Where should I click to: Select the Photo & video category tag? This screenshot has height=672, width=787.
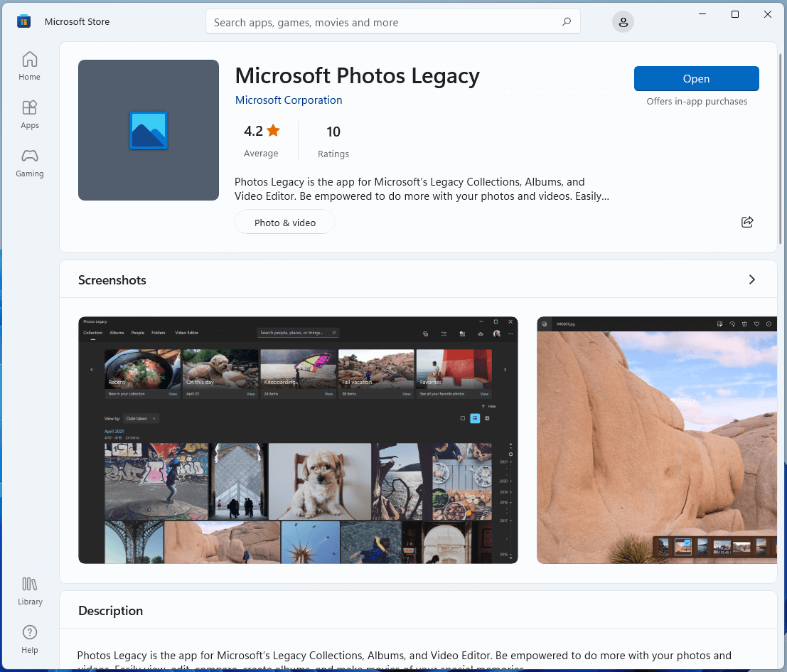(x=285, y=223)
